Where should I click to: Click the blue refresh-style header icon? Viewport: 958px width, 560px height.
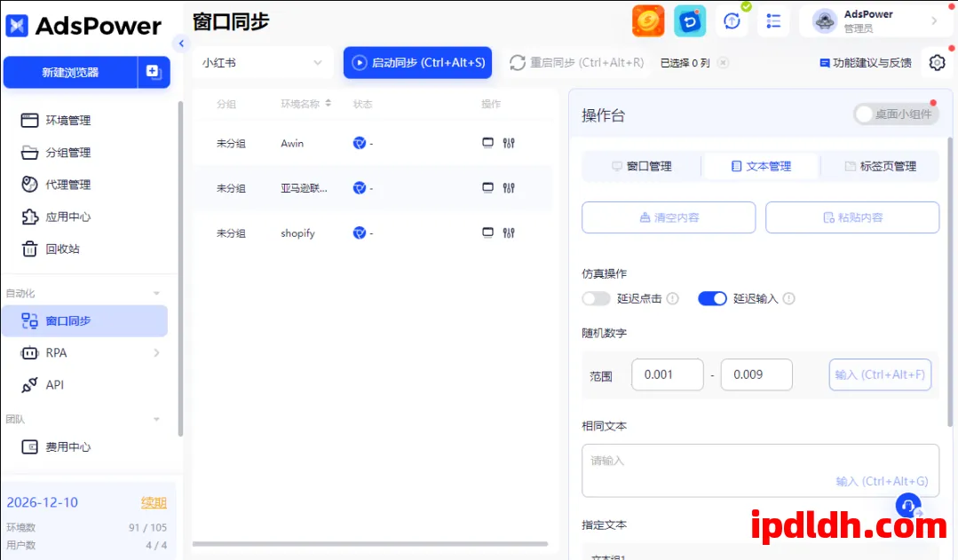coord(690,21)
